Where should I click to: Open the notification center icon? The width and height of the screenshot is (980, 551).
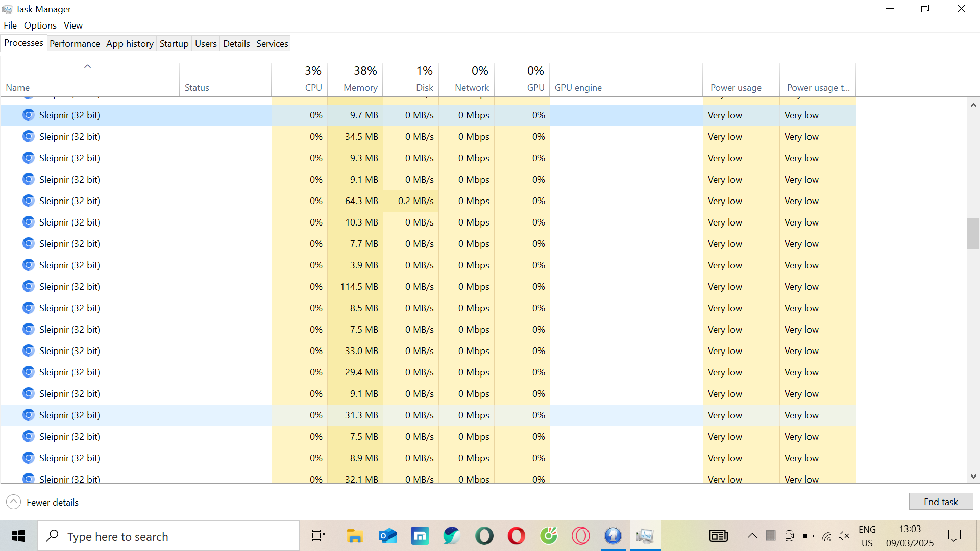click(x=954, y=536)
